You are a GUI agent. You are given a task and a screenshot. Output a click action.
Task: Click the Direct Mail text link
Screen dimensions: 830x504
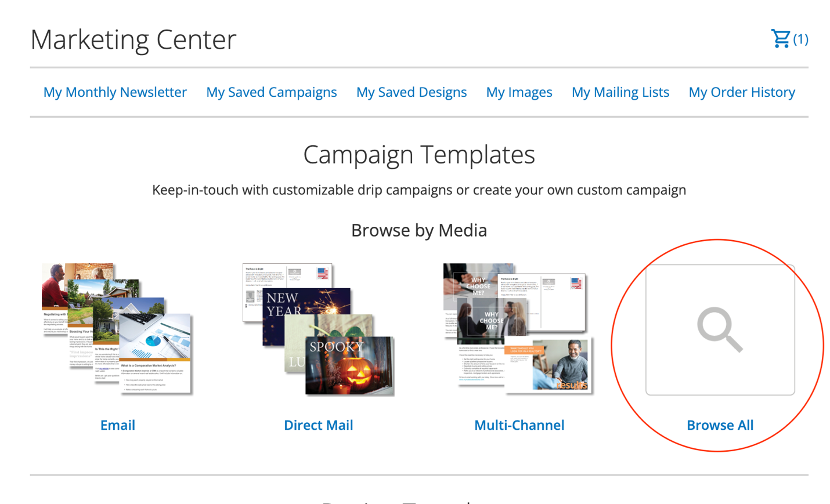point(318,425)
